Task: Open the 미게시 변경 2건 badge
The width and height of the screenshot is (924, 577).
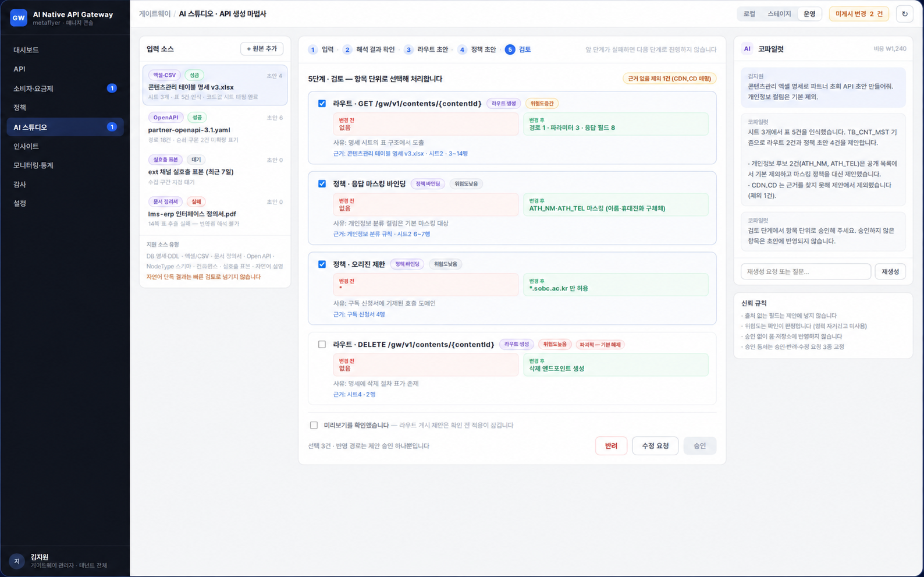Action: 859,14
